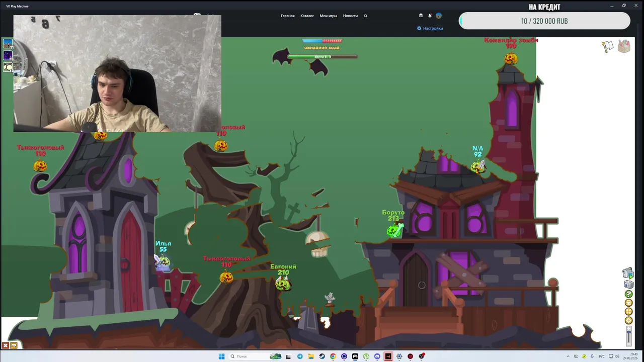Image resolution: width=644 pixels, height=362 pixels.
Task: Click the notification bell icon in top bar
Action: point(430,16)
